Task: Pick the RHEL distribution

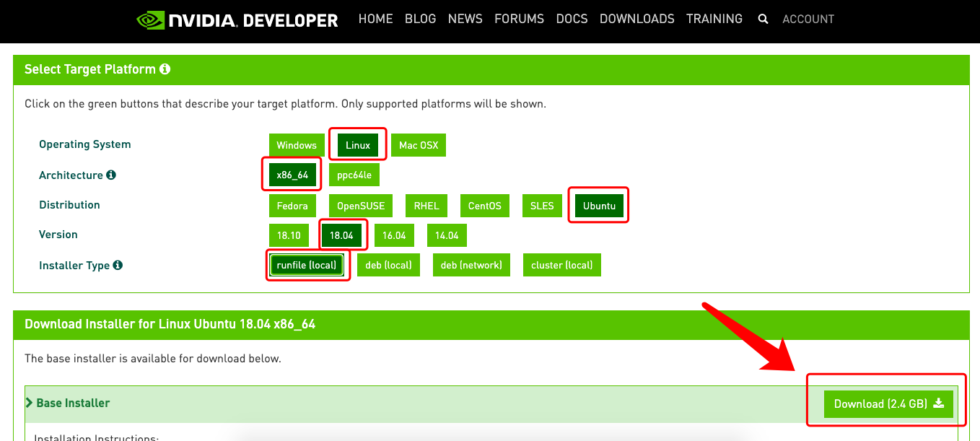Action: point(426,206)
